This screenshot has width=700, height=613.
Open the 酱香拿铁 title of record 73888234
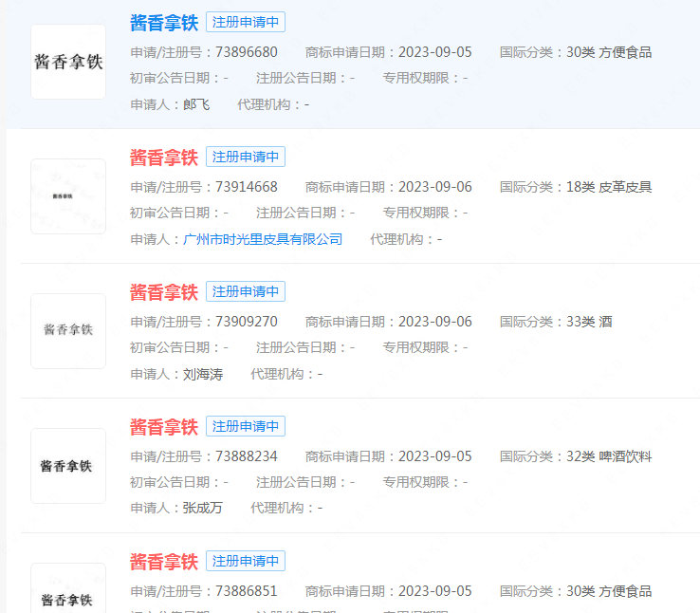coord(164,427)
